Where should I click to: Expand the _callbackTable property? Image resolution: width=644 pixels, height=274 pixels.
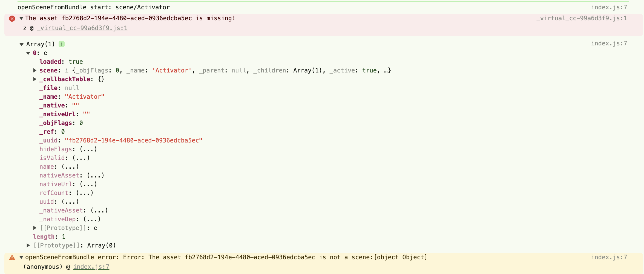[35, 79]
